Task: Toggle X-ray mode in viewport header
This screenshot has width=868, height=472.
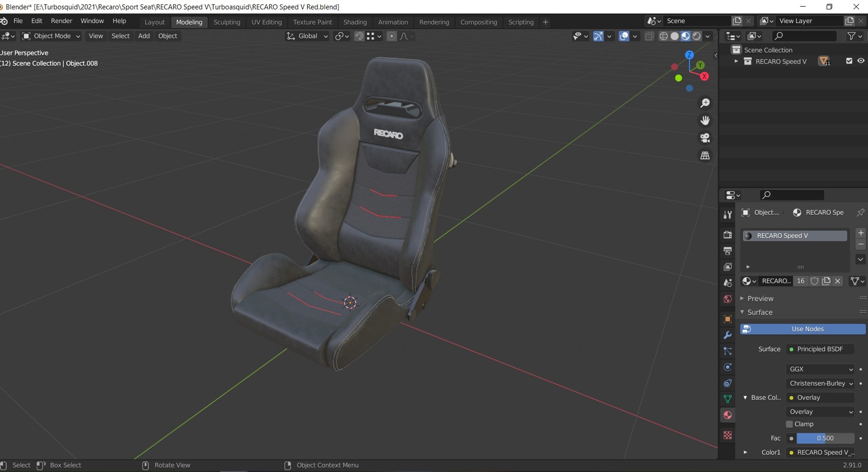Action: click(649, 36)
